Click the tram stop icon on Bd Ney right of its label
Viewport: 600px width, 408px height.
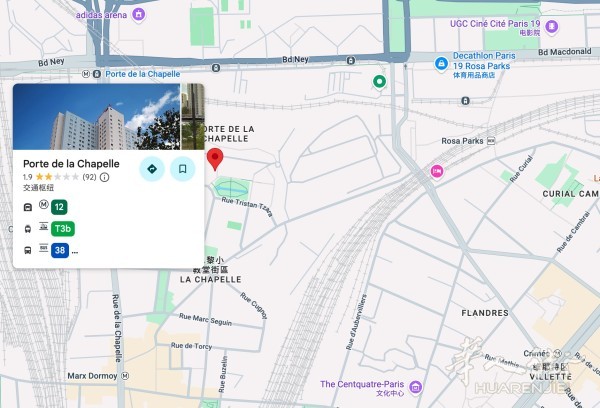tap(351, 60)
